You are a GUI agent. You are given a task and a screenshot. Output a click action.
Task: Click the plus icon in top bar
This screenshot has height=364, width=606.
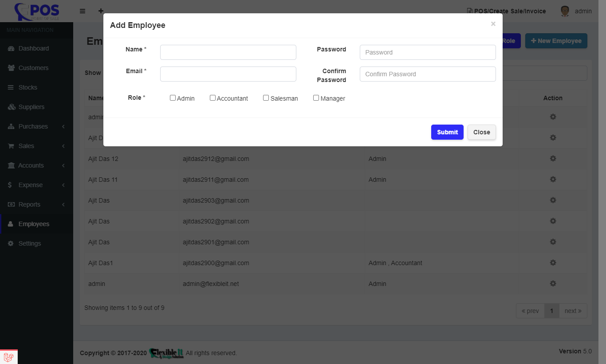(x=101, y=11)
